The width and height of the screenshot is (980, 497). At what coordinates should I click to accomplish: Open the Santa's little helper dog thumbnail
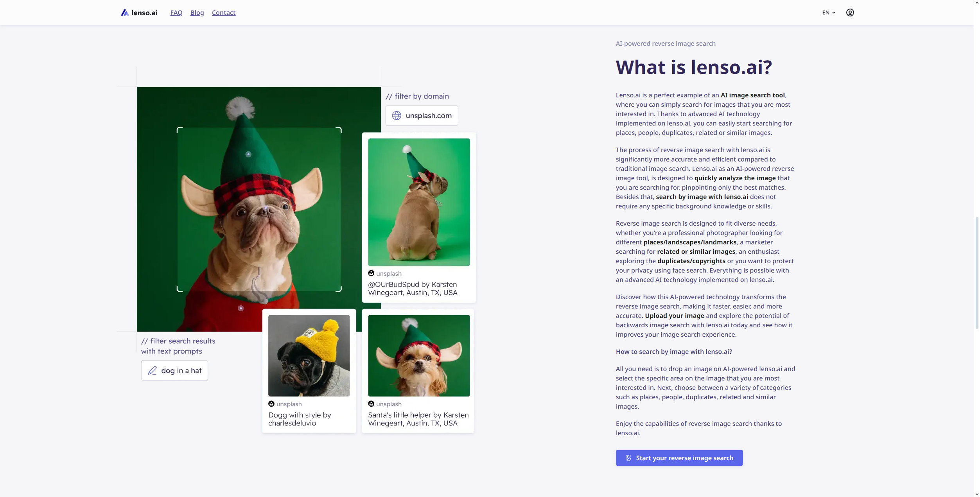click(x=419, y=355)
